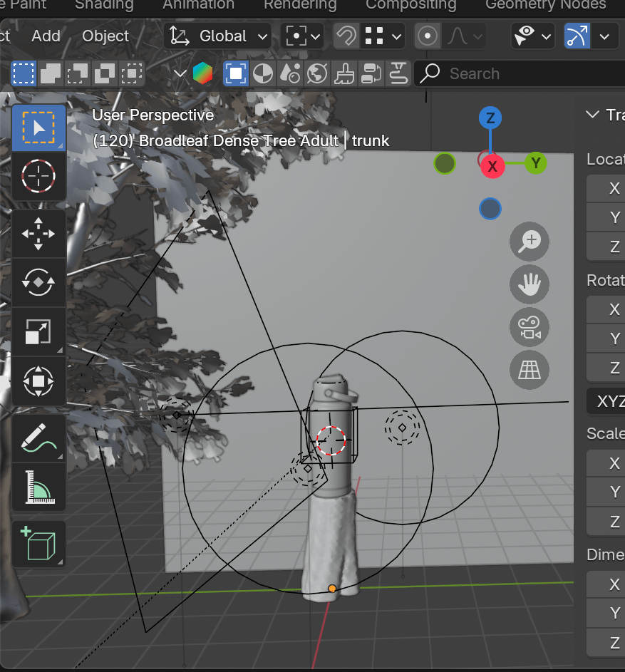The width and height of the screenshot is (625, 672).
Task: Collapse the Transform panel
Action: [x=592, y=115]
